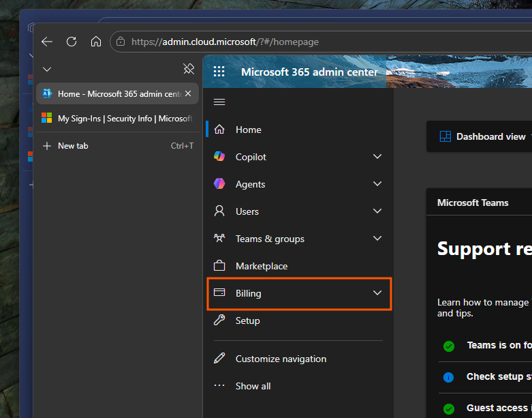
Task: Click the Billing credit card icon
Action: [219, 293]
